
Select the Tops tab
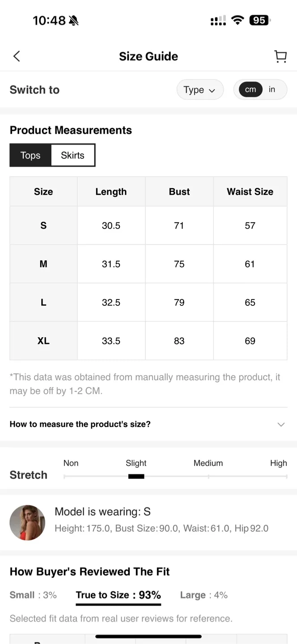click(30, 155)
